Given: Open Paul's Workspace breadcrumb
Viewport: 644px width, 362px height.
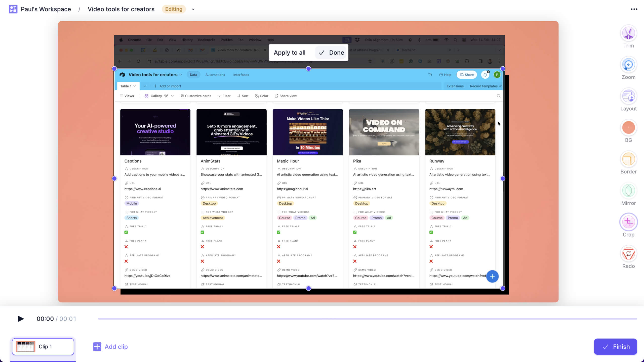Looking at the screenshot, I should tap(46, 9).
